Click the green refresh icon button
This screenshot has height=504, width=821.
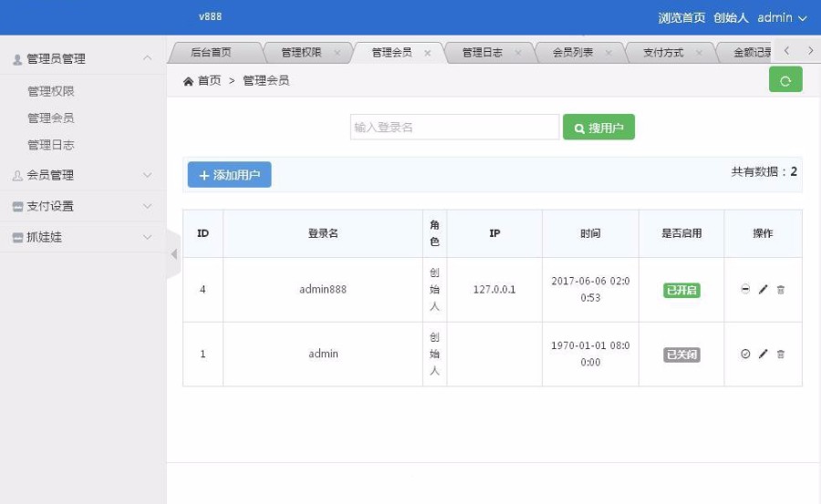coord(785,79)
